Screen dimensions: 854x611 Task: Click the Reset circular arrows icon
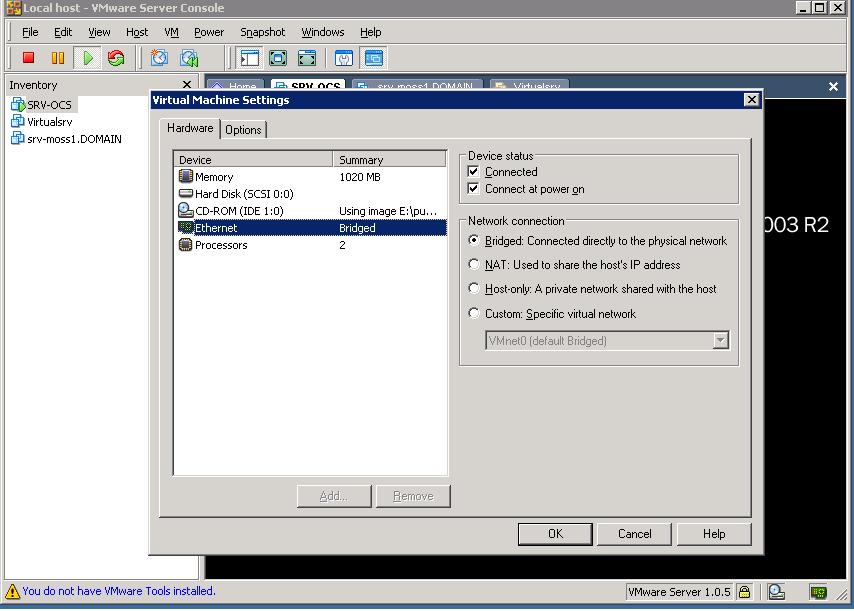click(x=115, y=58)
